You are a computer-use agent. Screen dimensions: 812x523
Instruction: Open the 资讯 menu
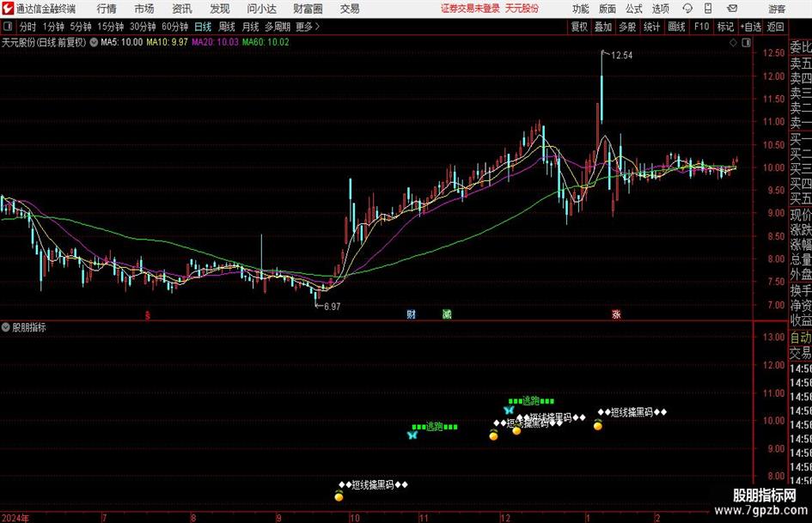point(182,9)
